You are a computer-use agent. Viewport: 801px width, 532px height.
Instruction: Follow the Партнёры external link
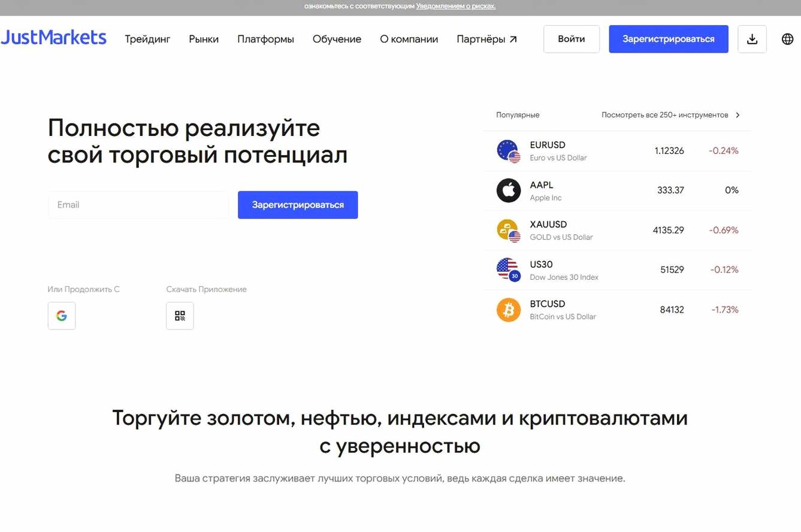[487, 39]
